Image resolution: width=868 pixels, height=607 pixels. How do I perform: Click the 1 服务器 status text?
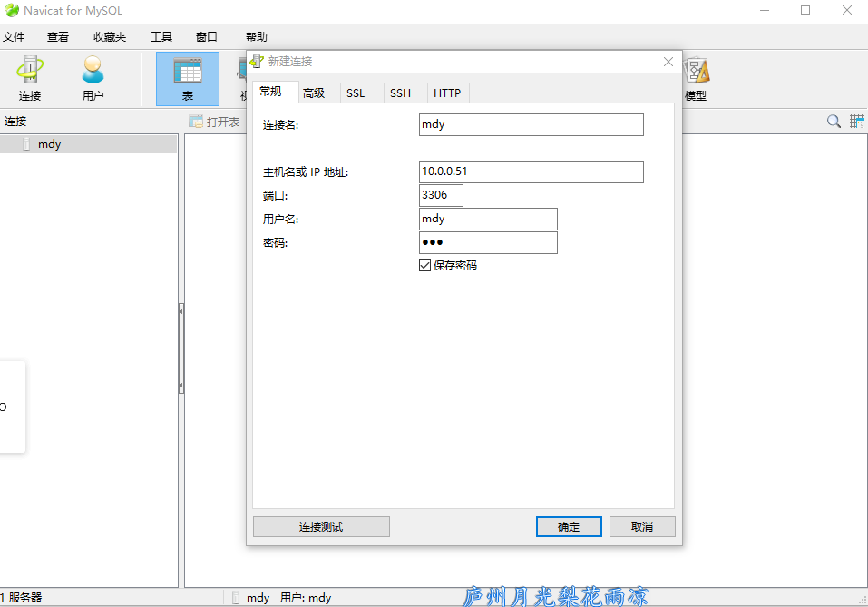coord(21,598)
